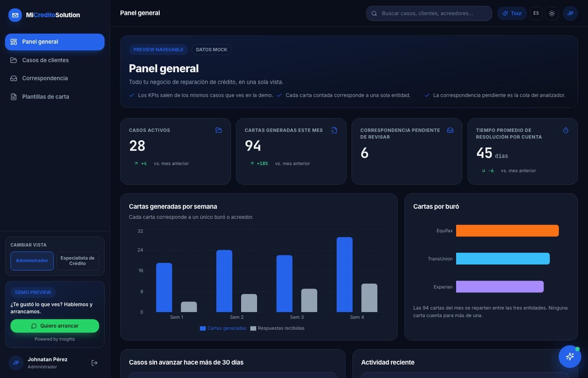Log out with the exit arrow icon
Image resolution: width=588 pixels, height=378 pixels.
pos(94,363)
